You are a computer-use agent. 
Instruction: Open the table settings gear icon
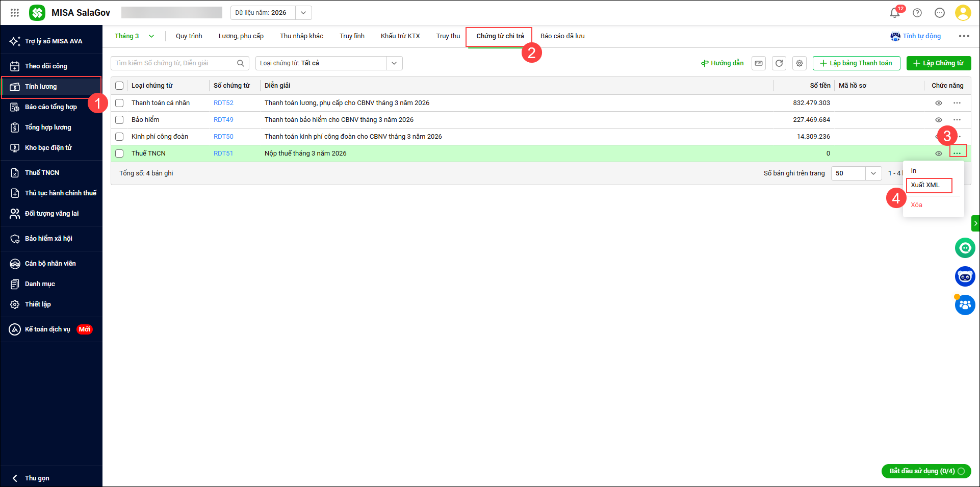pos(800,63)
